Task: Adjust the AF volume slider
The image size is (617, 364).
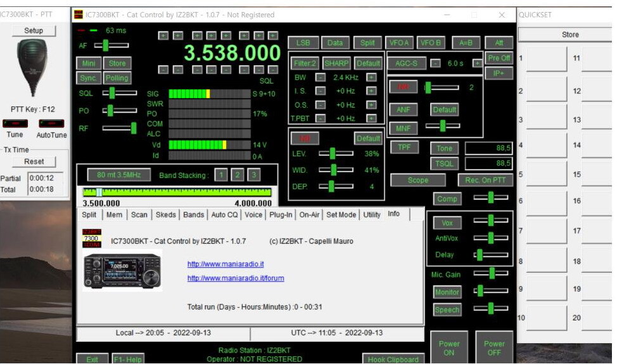Action: point(106,45)
